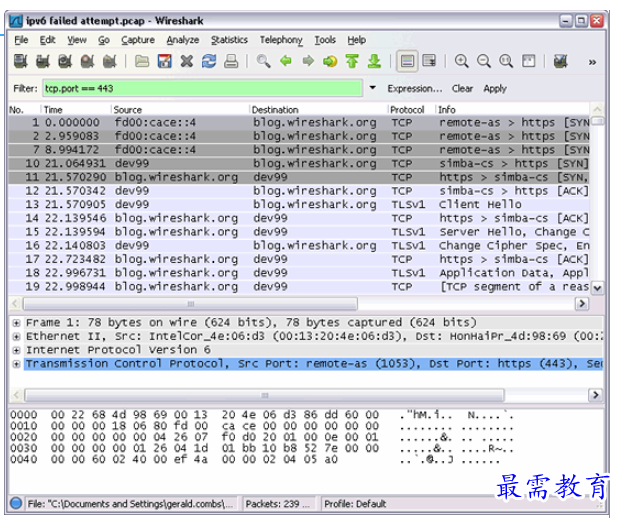The height and width of the screenshot is (518, 618).
Task: Click the Filter: label button
Action: (x=26, y=88)
